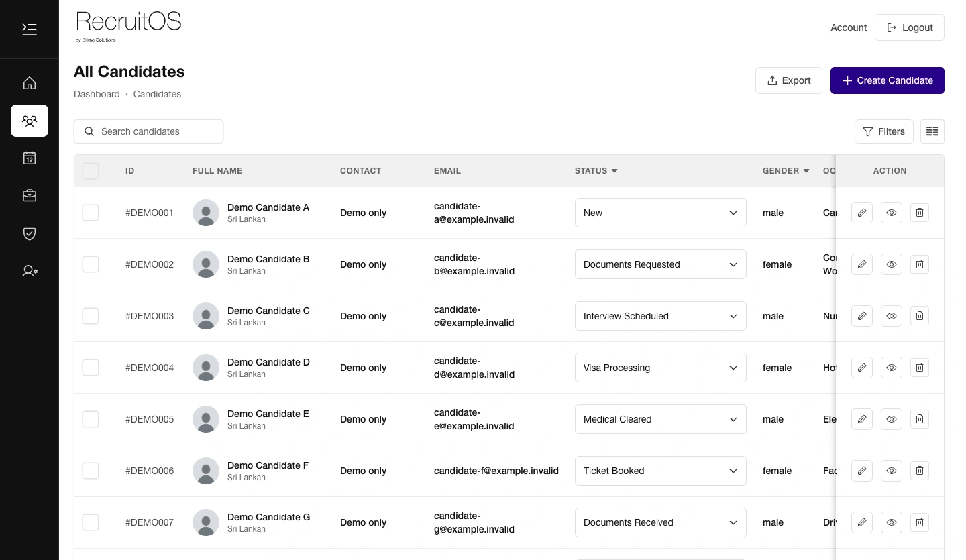This screenshot has width=966, height=560.
Task: Delete Demo Candidate G with trash icon
Action: [920, 522]
